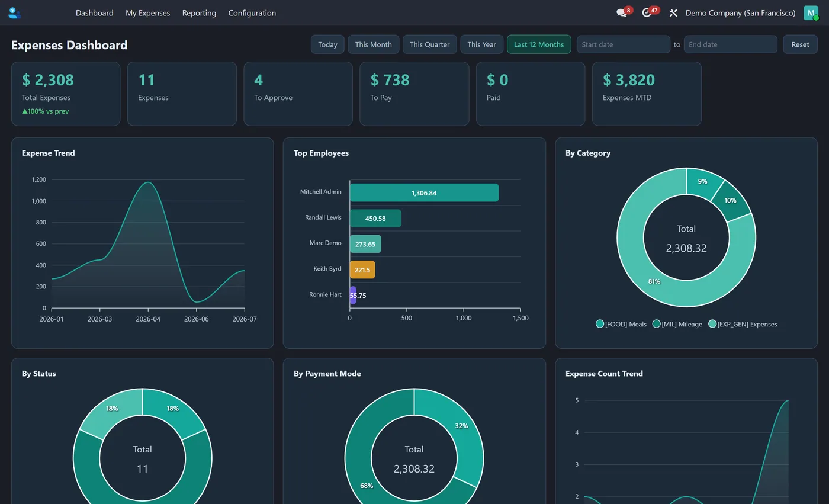
Task: Open the To Pay $ 738 card
Action: (x=415, y=94)
